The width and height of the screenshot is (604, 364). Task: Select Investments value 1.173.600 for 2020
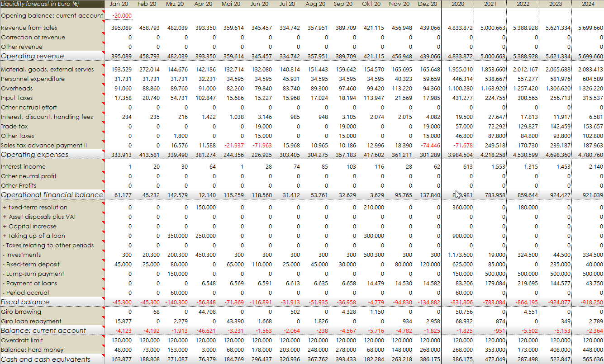point(461,255)
